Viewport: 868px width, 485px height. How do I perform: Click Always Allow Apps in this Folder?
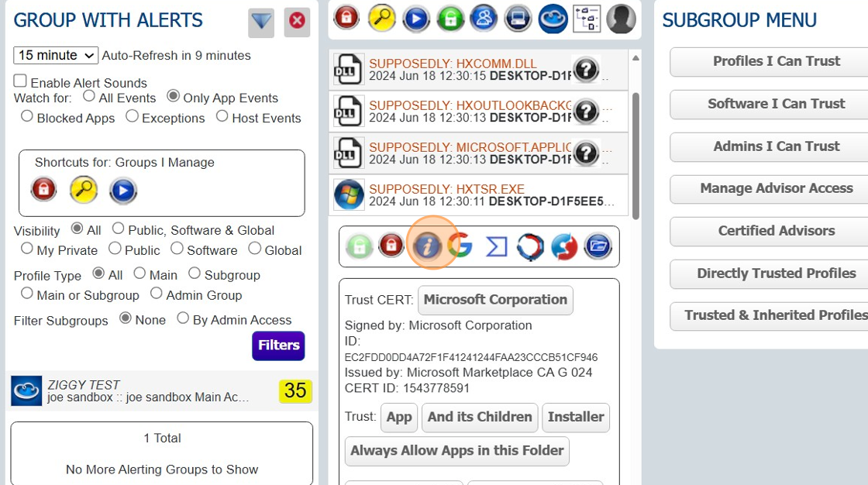pyautogui.click(x=456, y=451)
